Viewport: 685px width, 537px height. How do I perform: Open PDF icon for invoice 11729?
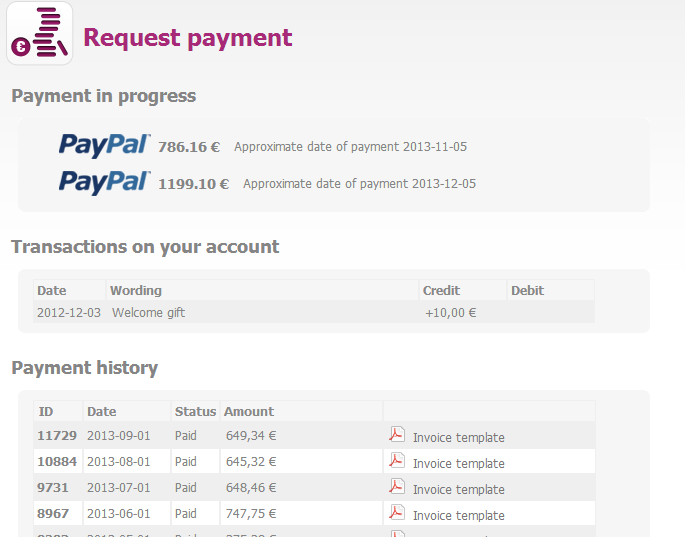pyautogui.click(x=397, y=434)
